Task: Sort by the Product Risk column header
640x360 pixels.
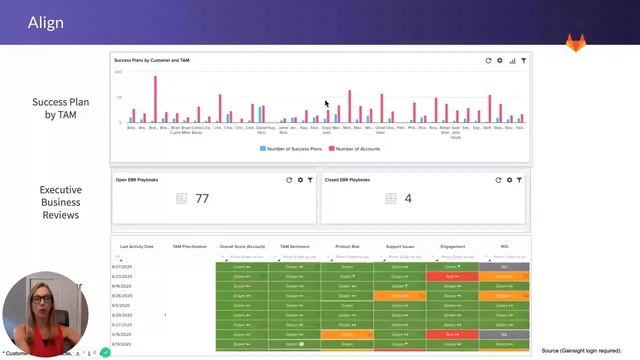Action: click(x=347, y=247)
